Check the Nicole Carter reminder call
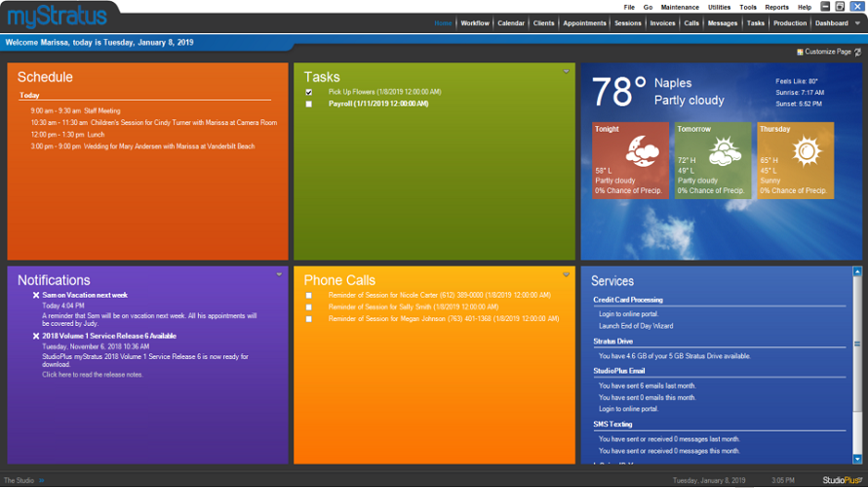Image resolution: width=868 pixels, height=488 pixels. tap(309, 296)
